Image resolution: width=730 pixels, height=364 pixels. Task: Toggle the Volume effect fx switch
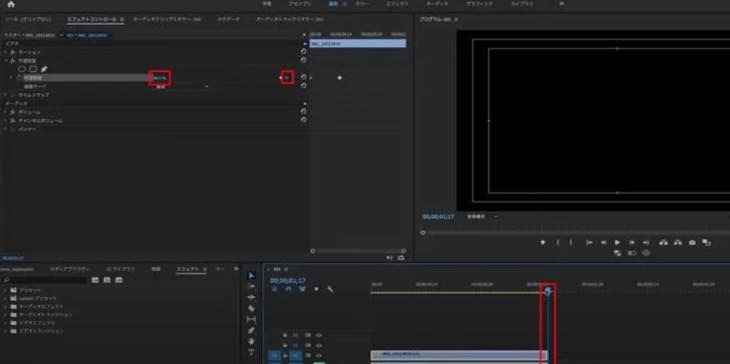point(13,112)
